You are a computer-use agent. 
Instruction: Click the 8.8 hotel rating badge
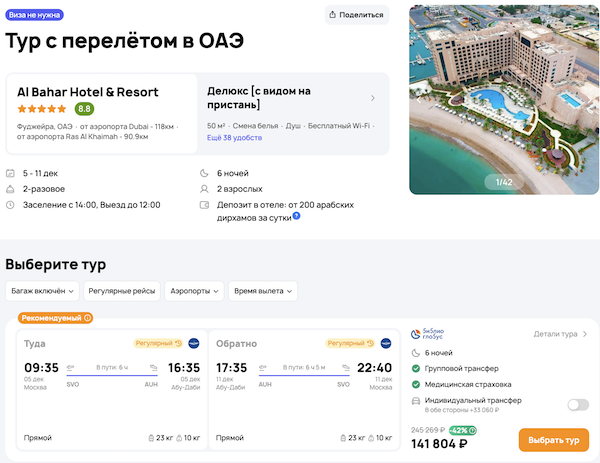tap(84, 108)
